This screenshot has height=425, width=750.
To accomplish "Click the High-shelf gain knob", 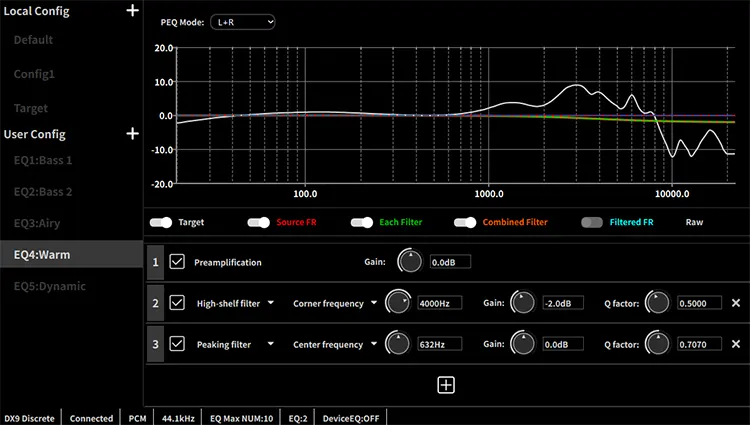I will click(x=523, y=302).
